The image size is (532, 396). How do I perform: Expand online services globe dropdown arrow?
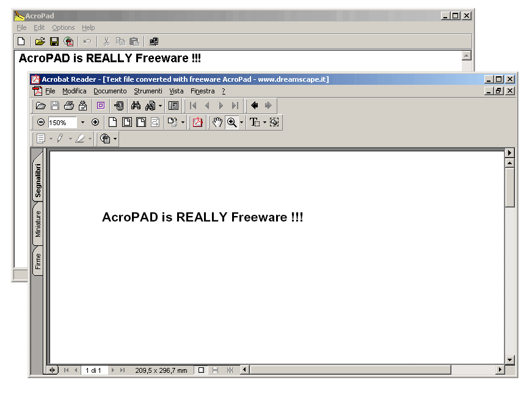pyautogui.click(x=115, y=139)
